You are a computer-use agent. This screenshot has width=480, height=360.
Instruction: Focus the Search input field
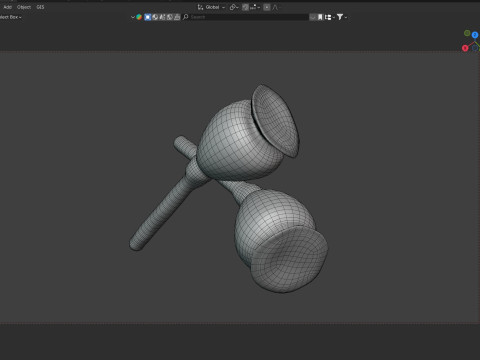pyautogui.click(x=248, y=17)
